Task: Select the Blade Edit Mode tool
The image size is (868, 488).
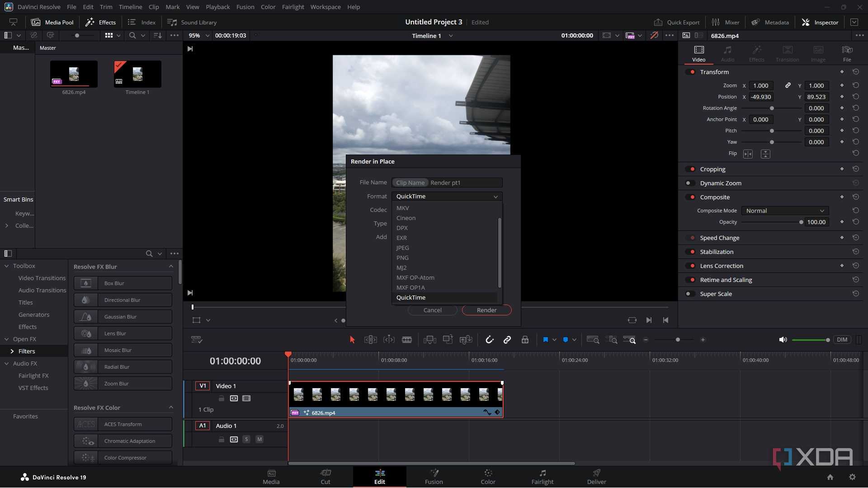Action: click(407, 340)
